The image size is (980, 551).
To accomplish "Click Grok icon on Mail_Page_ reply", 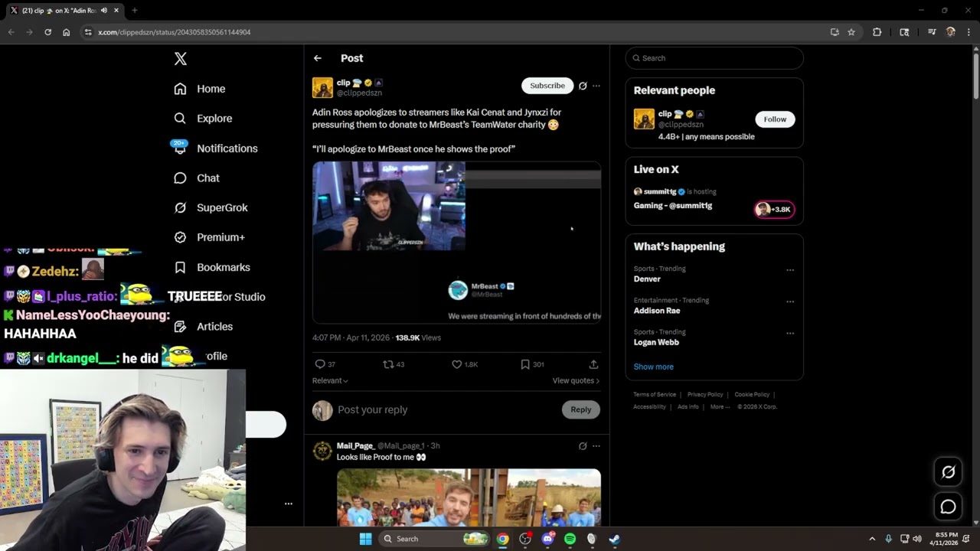I will 583,446.
